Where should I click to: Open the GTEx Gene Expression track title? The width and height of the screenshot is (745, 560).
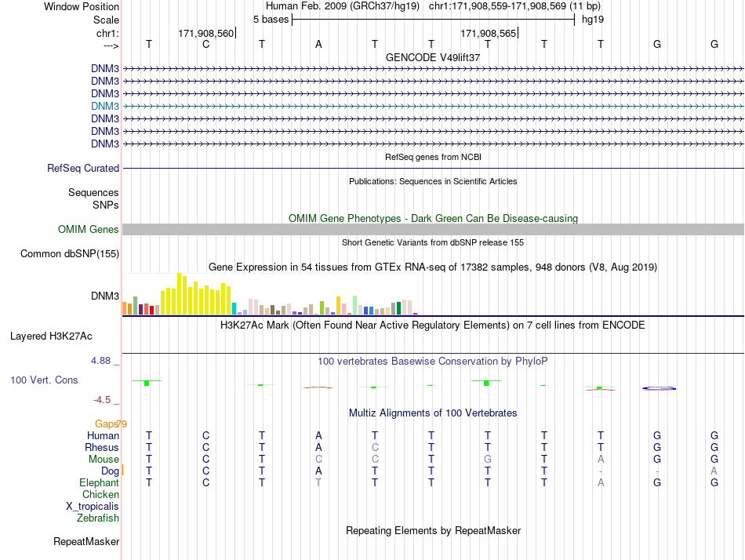coord(433,267)
